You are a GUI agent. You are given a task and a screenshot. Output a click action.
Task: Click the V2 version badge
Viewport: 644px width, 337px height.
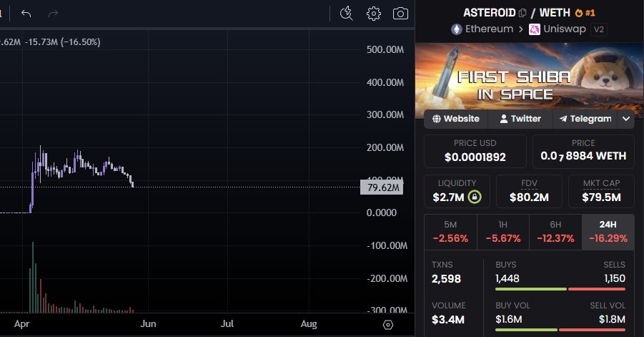tap(599, 29)
